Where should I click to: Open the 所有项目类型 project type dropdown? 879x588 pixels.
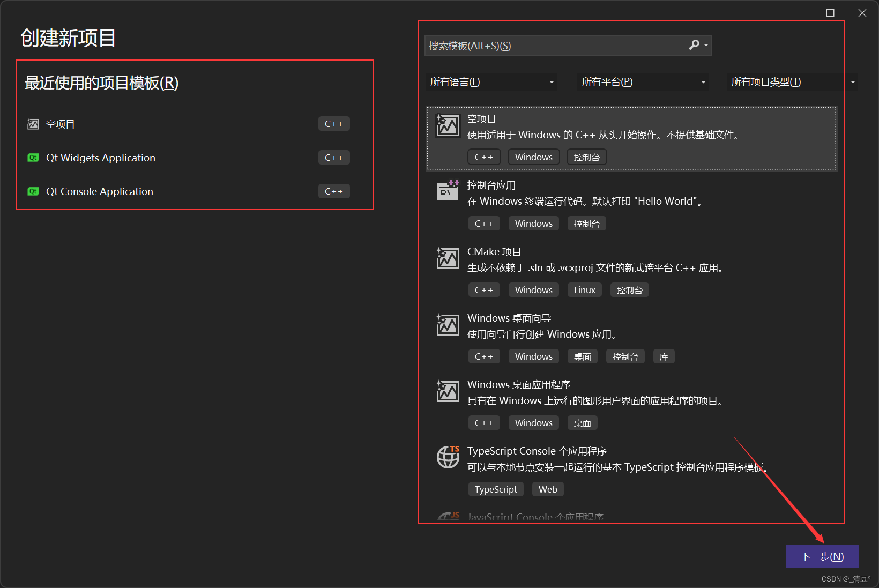[x=792, y=82]
